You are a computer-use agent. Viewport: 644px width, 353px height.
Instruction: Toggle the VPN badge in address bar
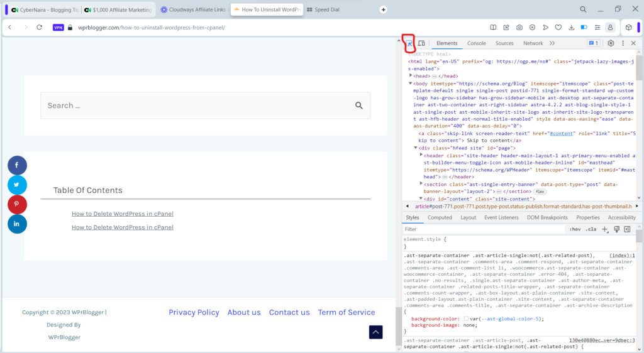pos(58,28)
